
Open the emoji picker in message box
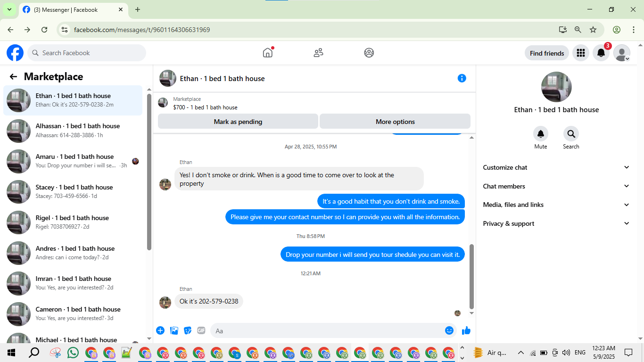(449, 330)
